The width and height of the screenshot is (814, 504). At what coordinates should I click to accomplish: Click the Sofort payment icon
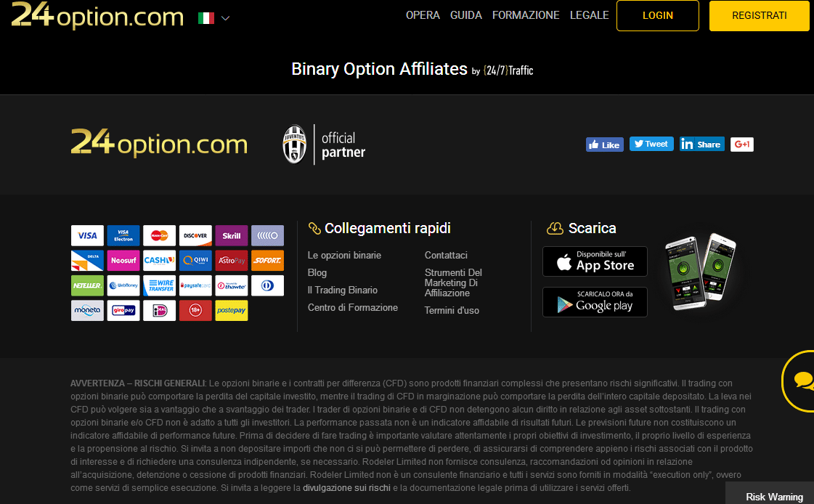coord(268,261)
